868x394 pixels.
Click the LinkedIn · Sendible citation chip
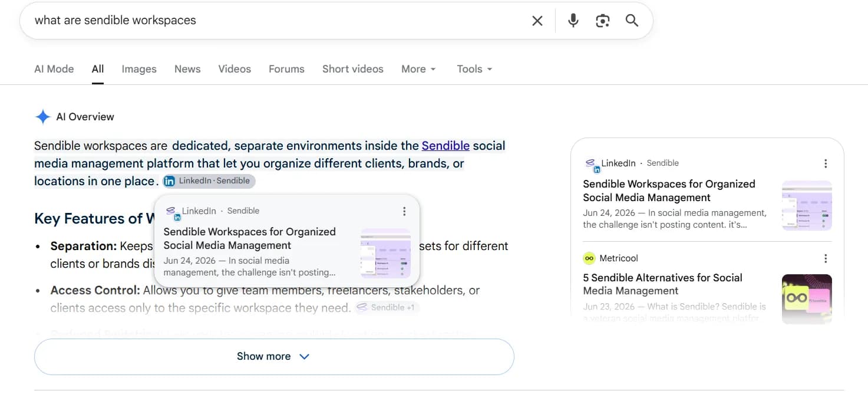(x=209, y=181)
